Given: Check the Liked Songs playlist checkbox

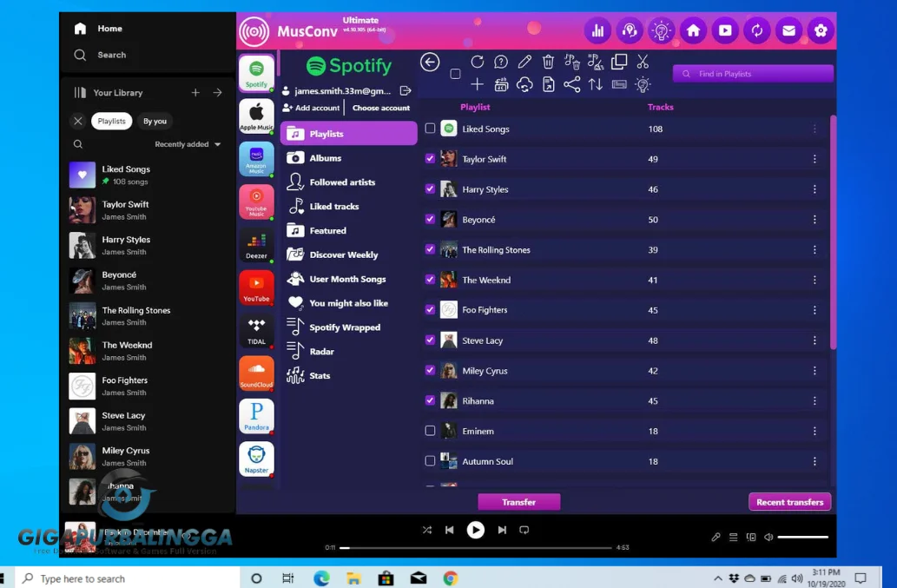Looking at the screenshot, I should 430,129.
